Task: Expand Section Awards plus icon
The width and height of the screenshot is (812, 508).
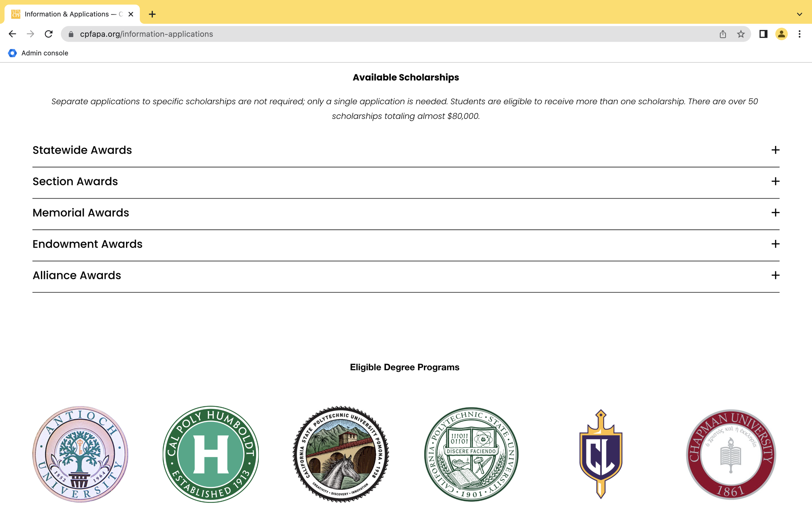Action: (775, 181)
